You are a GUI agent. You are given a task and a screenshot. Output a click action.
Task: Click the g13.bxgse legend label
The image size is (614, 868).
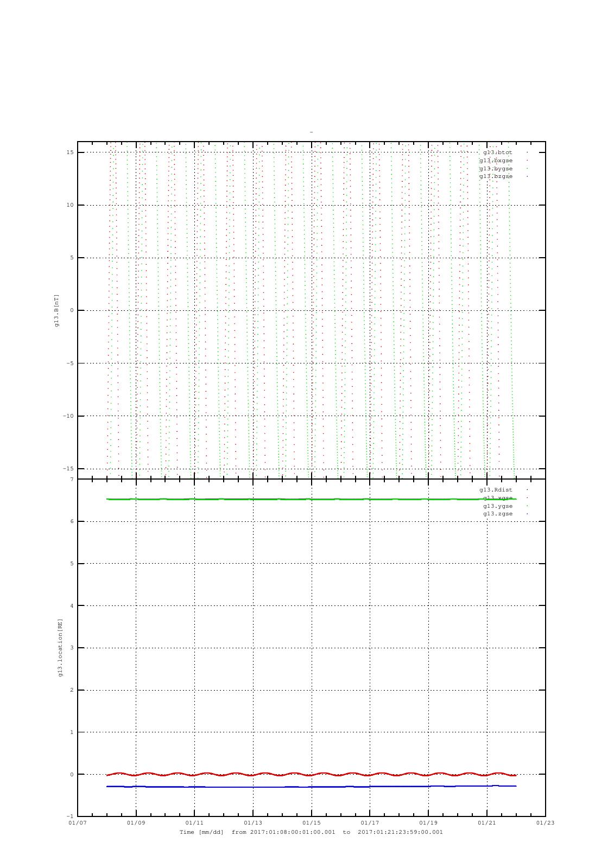point(496,161)
